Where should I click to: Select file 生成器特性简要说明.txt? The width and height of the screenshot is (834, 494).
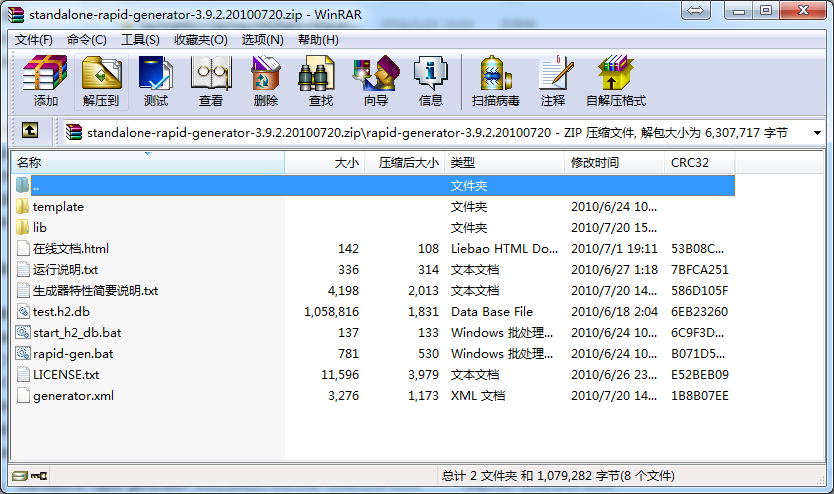click(96, 290)
